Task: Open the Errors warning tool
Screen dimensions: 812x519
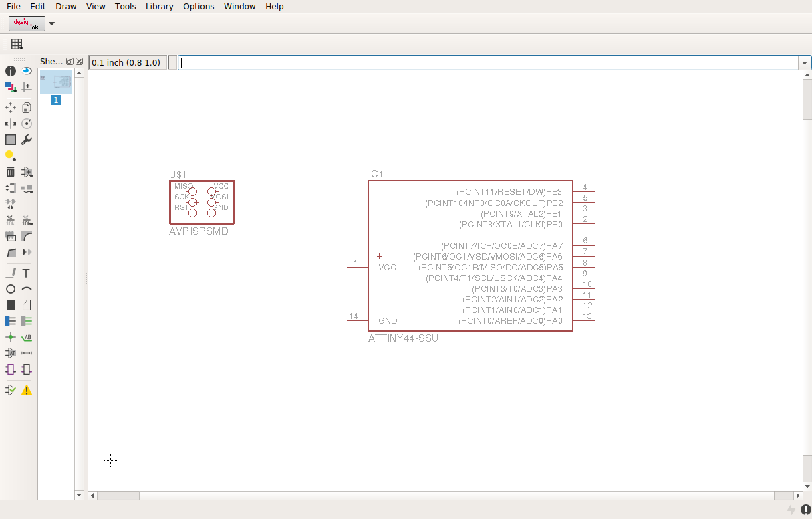Action: pos(27,390)
